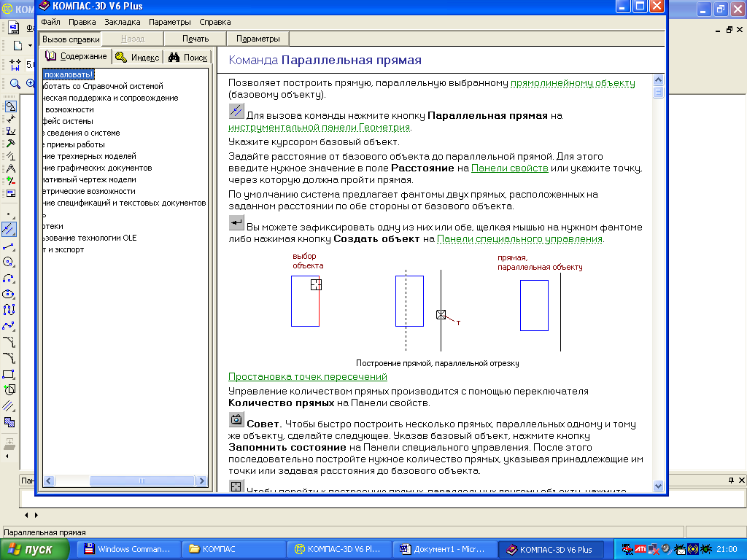This screenshot has width=747, height=560.
Task: Open the Панели специального управления link
Action: coord(519,239)
